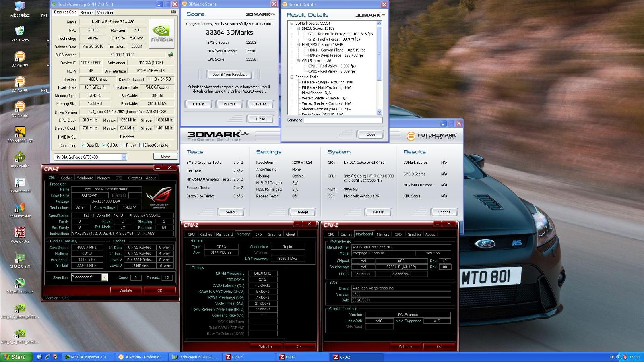Click the OK button in the Mainboard CPU-Z window

click(x=439, y=346)
